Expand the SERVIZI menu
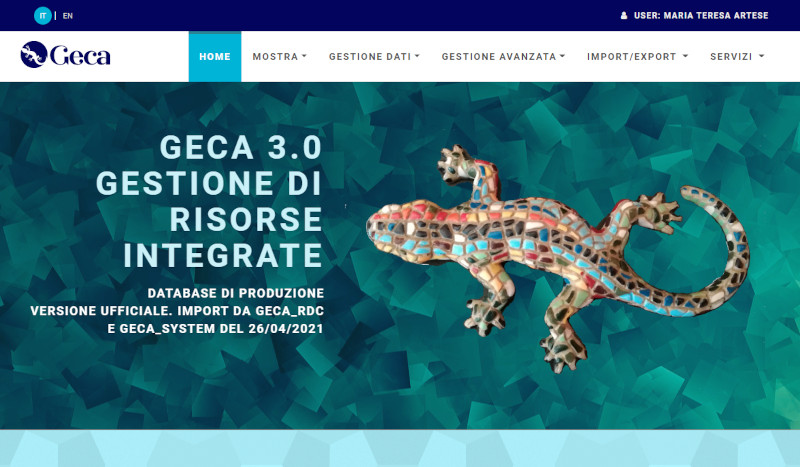The width and height of the screenshot is (800, 467). pyautogui.click(x=737, y=57)
